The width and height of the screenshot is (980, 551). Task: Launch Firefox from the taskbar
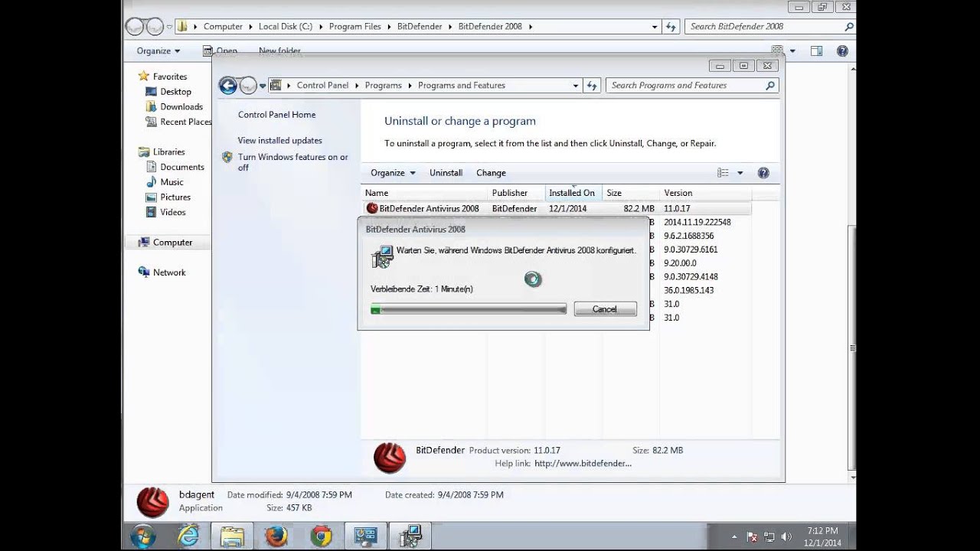276,536
